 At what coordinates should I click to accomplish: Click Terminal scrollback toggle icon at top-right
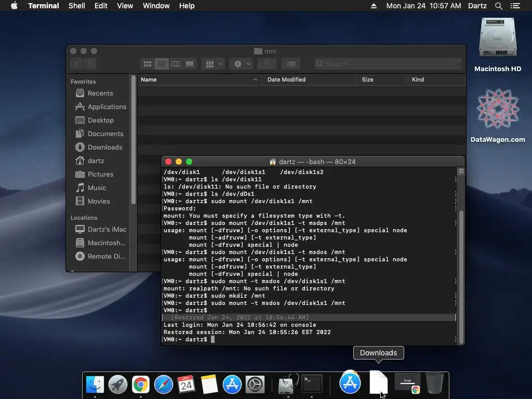pos(461,171)
